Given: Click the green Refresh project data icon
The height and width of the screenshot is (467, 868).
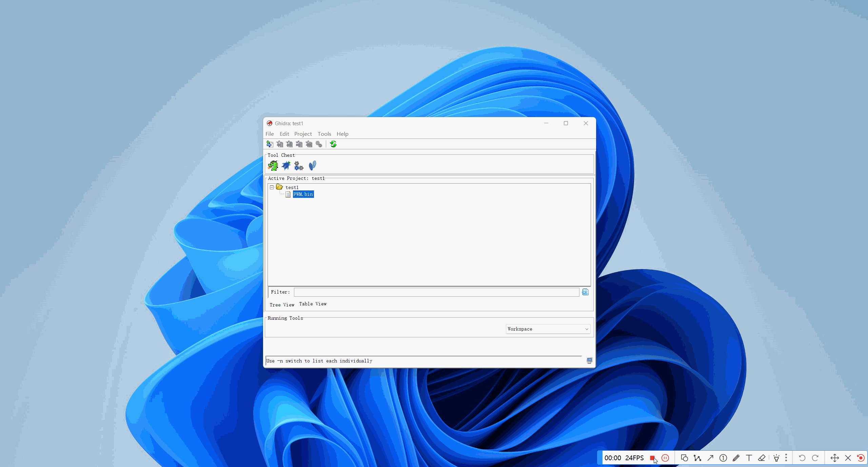Looking at the screenshot, I should click(x=333, y=144).
